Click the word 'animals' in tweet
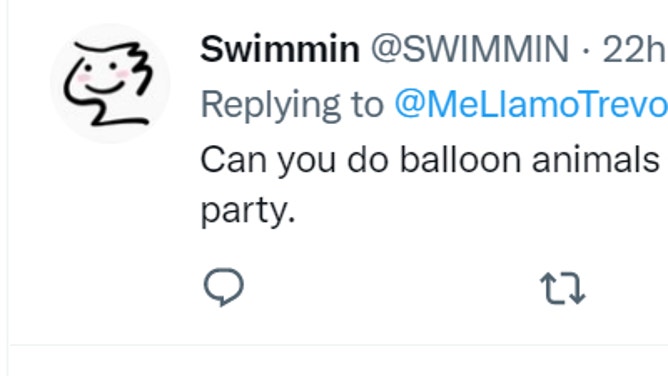Image resolution: width=668 pixels, height=376 pixels. pos(596,161)
